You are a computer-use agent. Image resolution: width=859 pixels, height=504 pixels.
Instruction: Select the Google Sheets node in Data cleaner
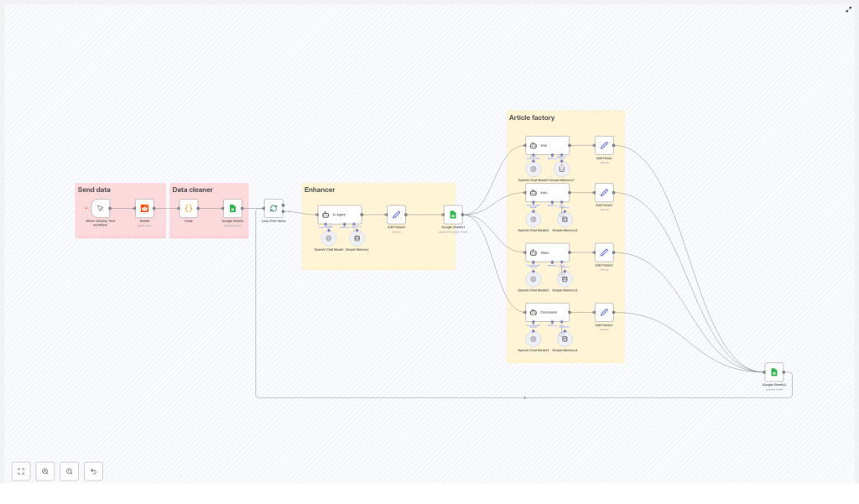(x=232, y=208)
